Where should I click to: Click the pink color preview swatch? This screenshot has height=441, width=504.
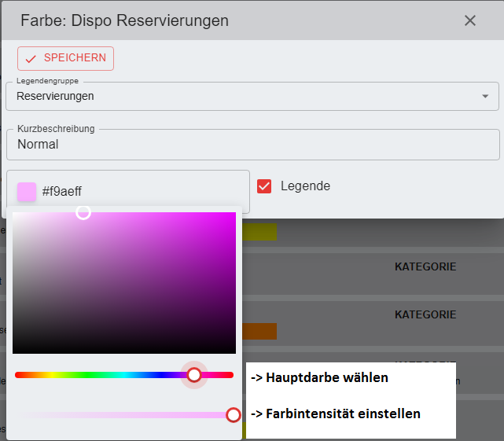[27, 191]
